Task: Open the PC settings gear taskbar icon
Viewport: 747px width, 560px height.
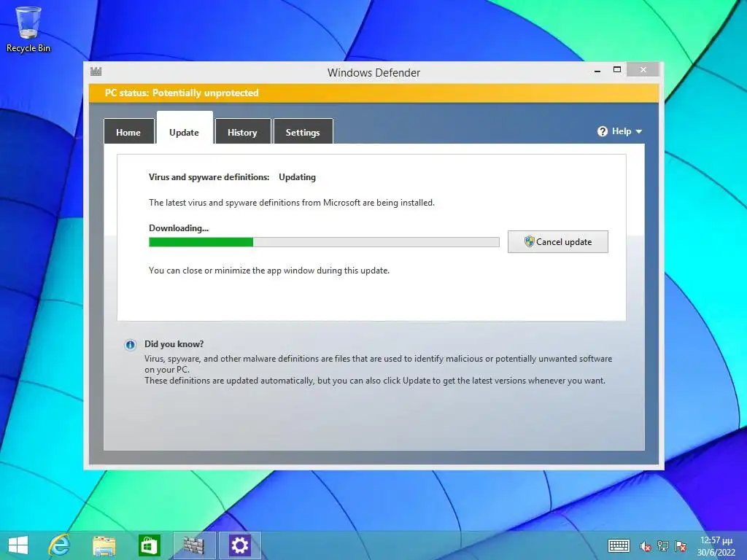Action: click(x=239, y=545)
